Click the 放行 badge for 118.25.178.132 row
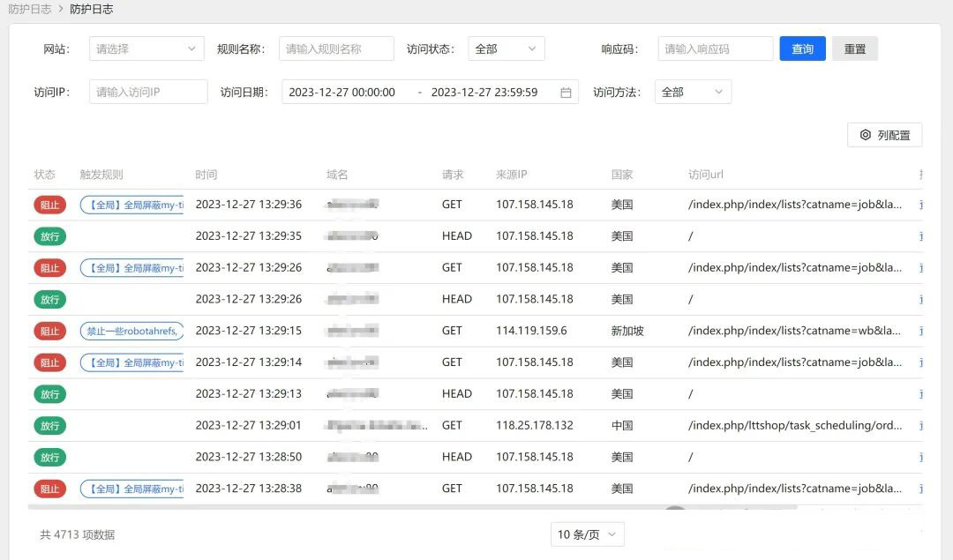953x560 pixels. click(50, 426)
